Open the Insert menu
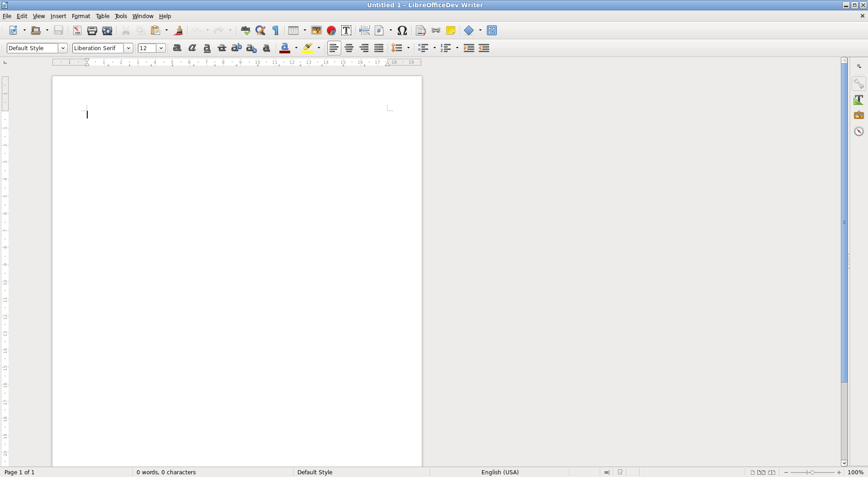The height and width of the screenshot is (477, 868). [x=58, y=16]
